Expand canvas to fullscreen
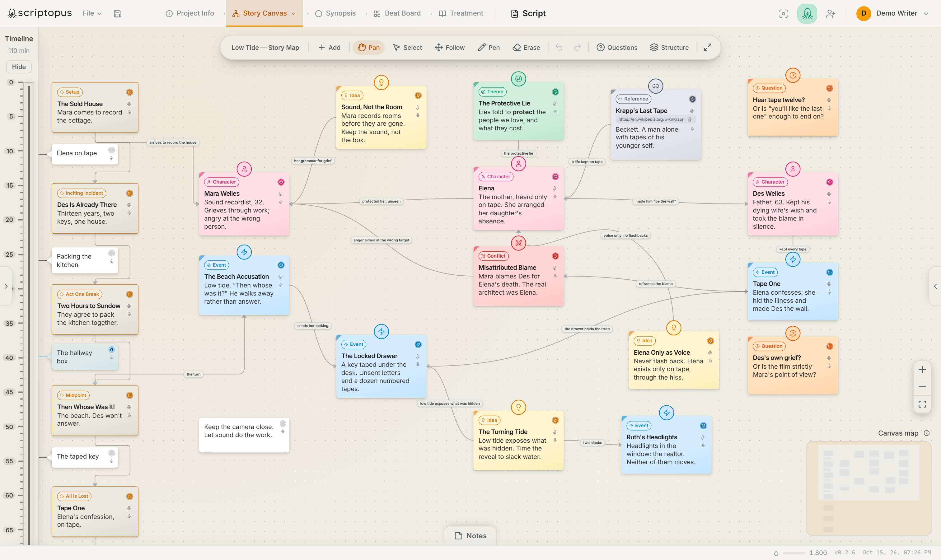This screenshot has width=941, height=560. (x=708, y=48)
